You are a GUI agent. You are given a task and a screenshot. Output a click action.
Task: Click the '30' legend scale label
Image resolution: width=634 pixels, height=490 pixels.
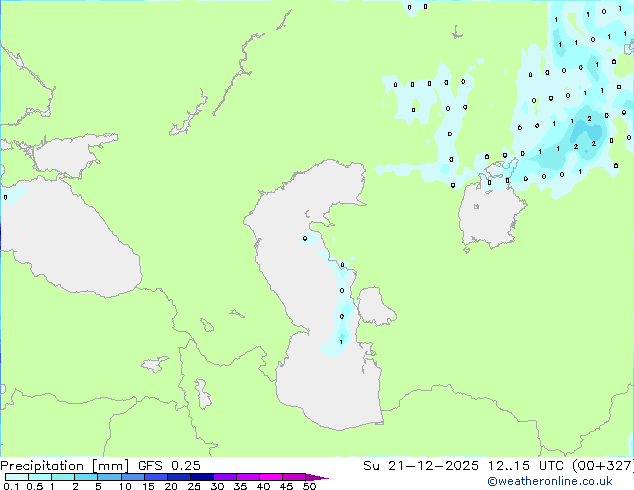click(217, 486)
